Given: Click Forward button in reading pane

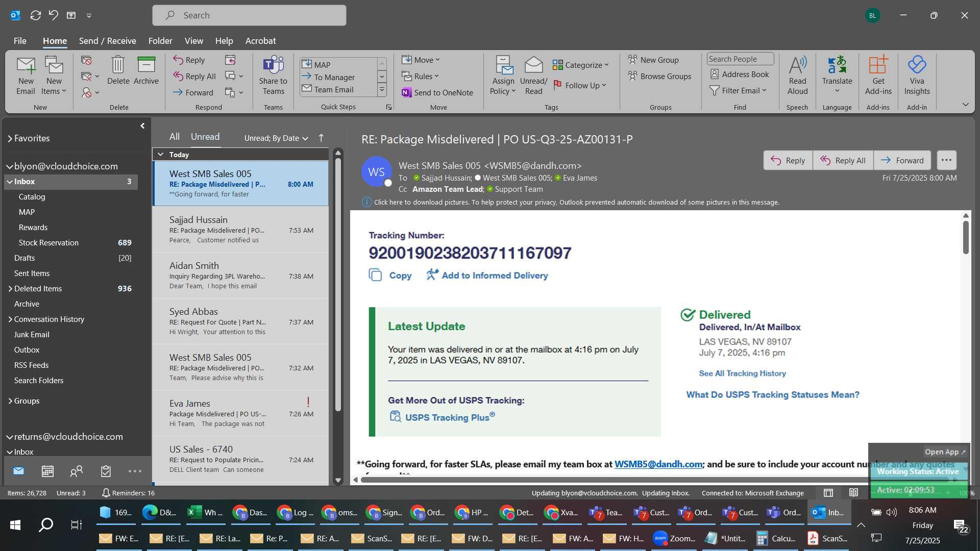Looking at the screenshot, I should 902,160.
